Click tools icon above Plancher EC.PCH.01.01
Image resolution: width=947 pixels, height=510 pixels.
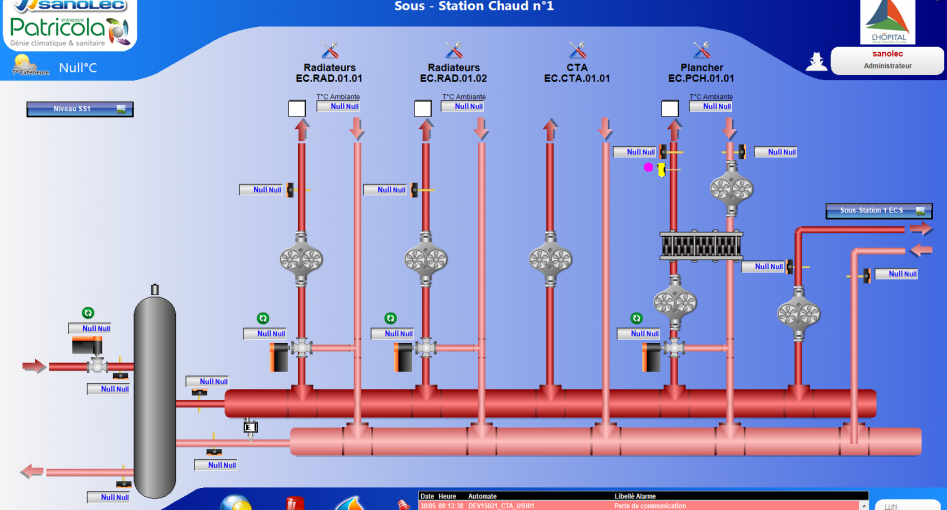point(701,51)
